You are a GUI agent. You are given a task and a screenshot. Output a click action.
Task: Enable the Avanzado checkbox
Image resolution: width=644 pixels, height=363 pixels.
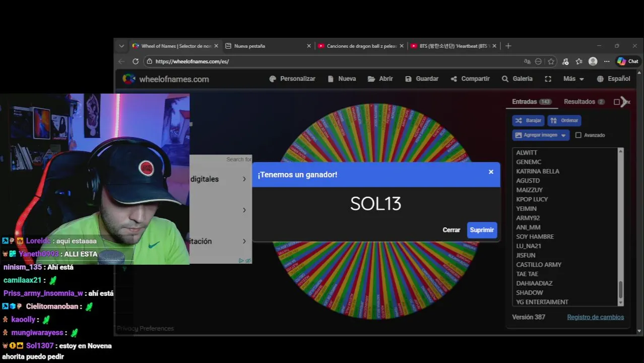click(x=578, y=135)
